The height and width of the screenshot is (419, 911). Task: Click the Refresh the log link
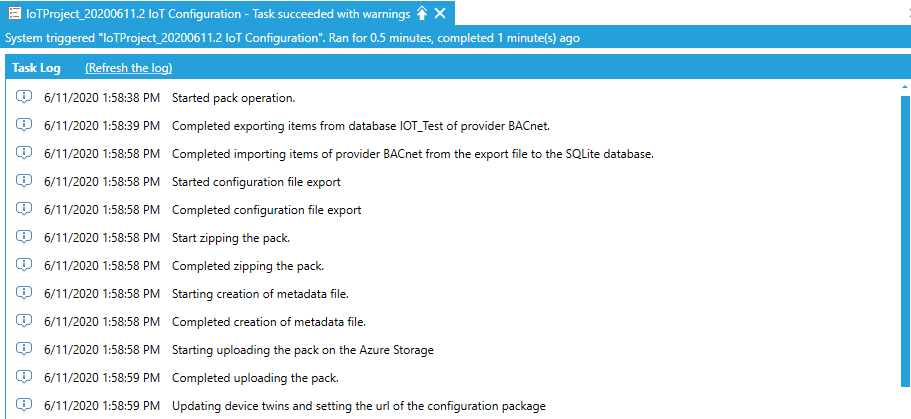pyautogui.click(x=128, y=68)
